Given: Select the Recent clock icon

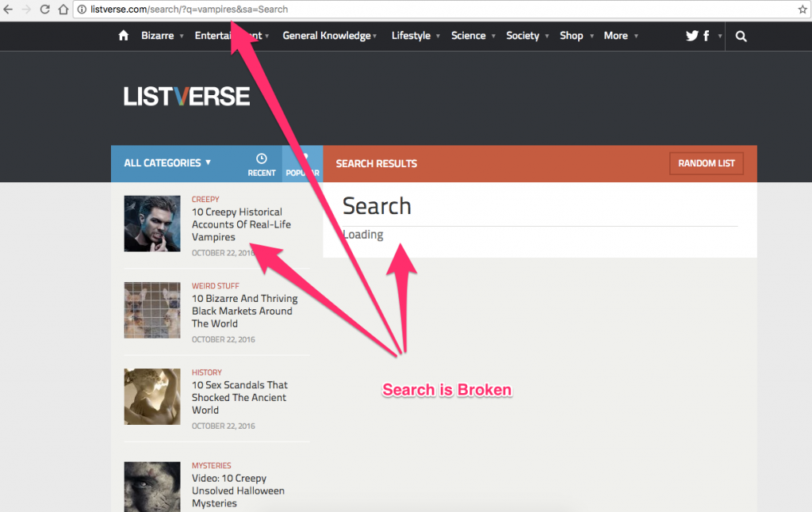Looking at the screenshot, I should click(262, 159).
